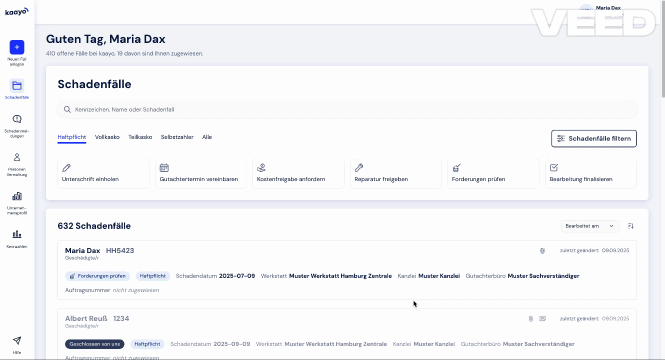Switch to the Teilkasko tab
665x360 pixels.
click(140, 137)
